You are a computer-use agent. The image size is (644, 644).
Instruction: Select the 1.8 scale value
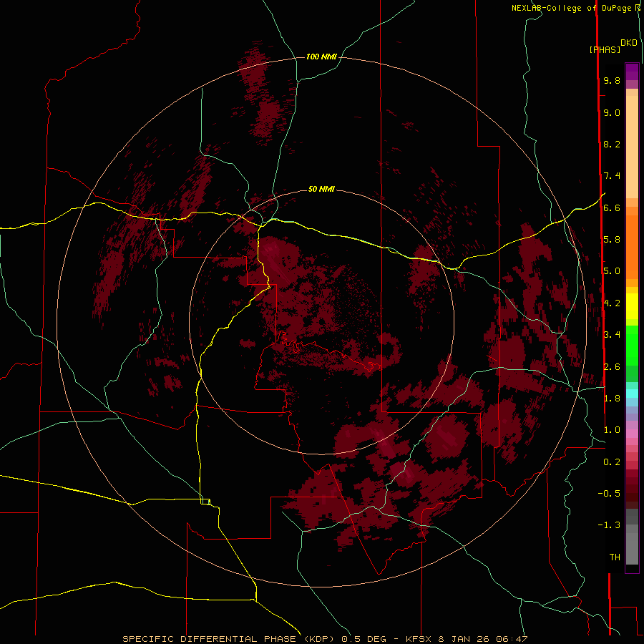coord(612,399)
